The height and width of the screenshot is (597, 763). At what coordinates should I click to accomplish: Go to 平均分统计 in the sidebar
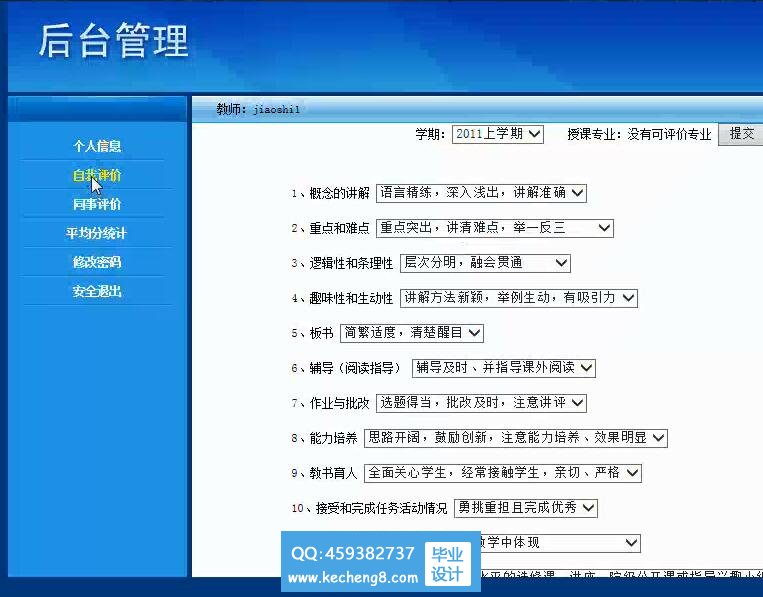(96, 233)
